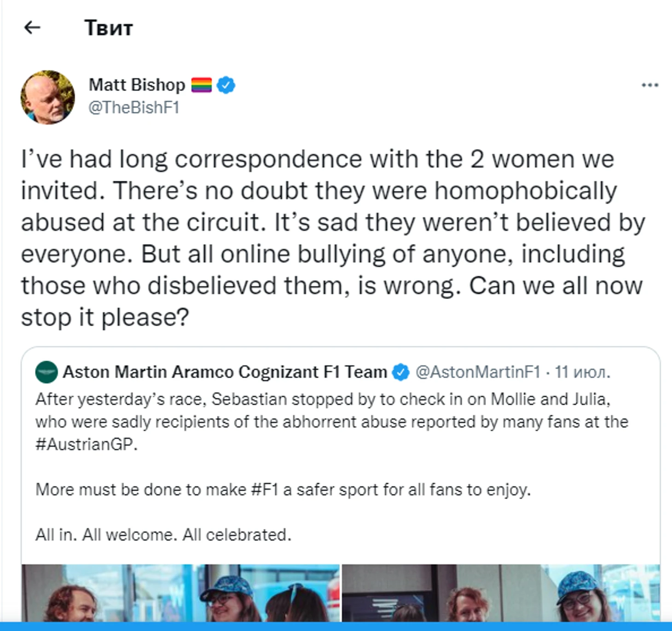Click Matt Bishop's blue verified badge
672x631 pixels.
pos(226,85)
